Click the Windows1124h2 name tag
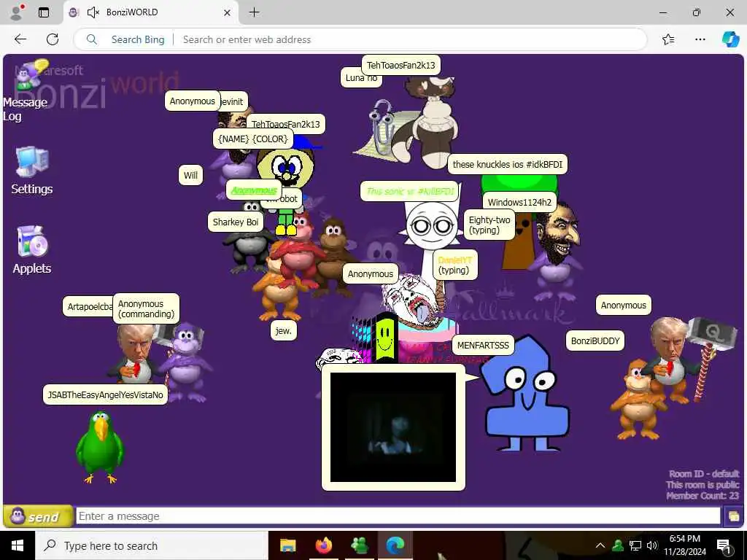The height and width of the screenshot is (560, 747). [x=519, y=203]
